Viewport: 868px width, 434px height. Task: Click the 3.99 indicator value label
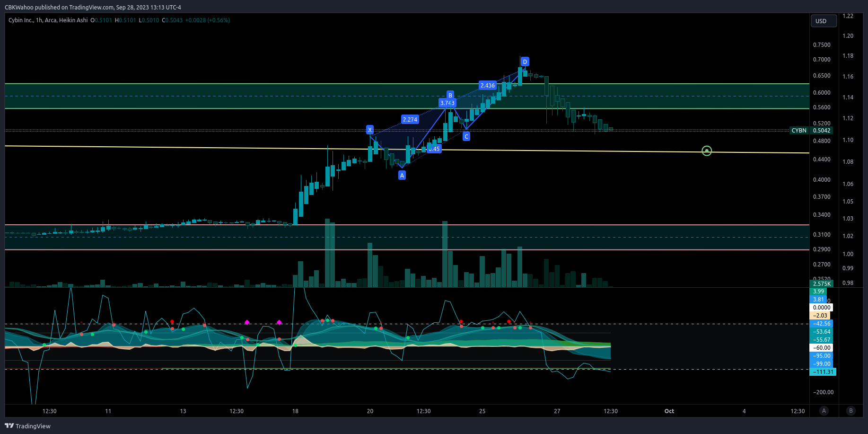pos(819,292)
